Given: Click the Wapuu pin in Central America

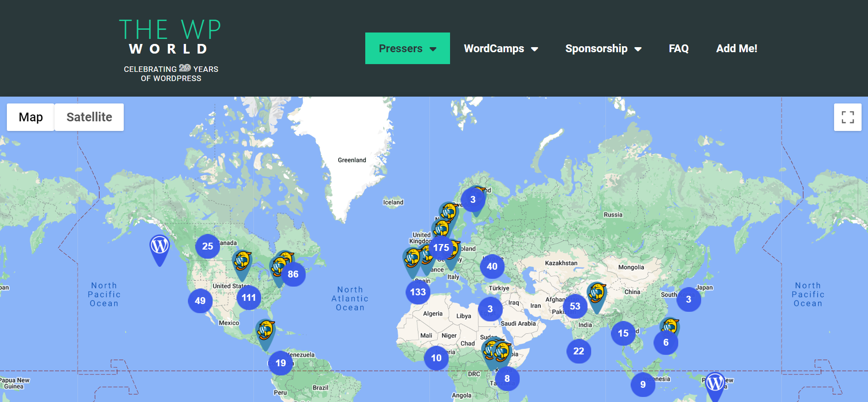Looking at the screenshot, I should (x=265, y=334).
